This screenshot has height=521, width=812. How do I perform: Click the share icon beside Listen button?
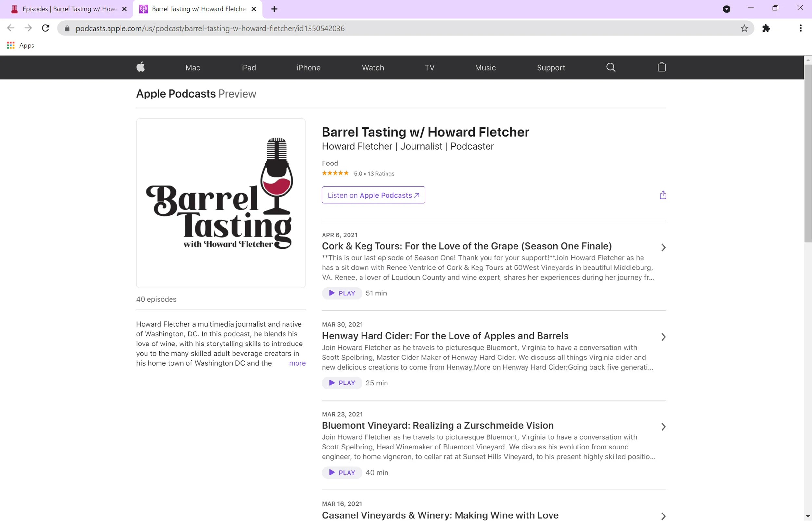tap(663, 195)
